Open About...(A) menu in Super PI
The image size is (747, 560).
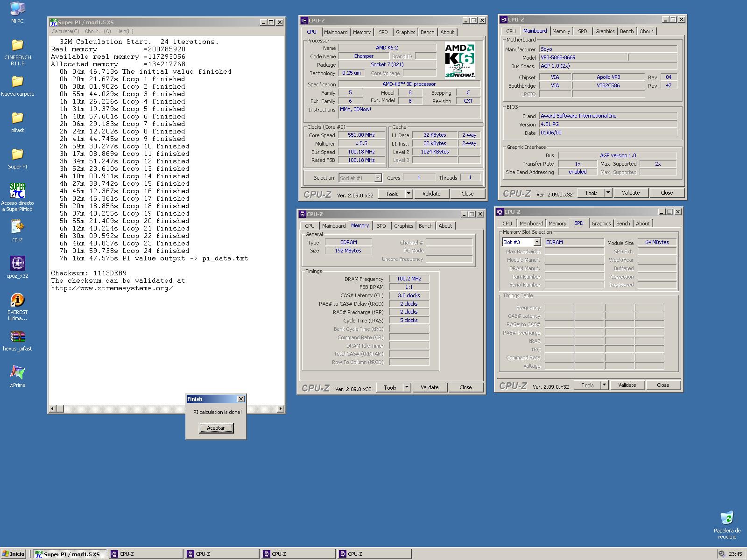tap(98, 31)
